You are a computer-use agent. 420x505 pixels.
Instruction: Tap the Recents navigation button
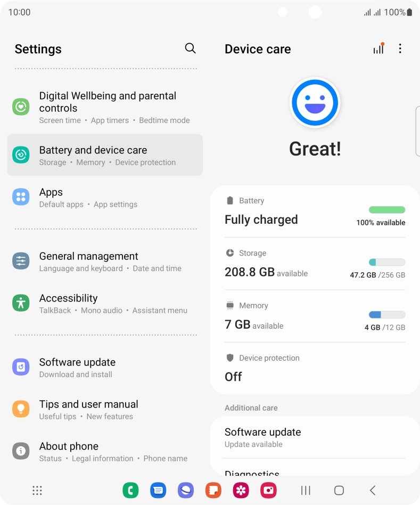tap(306, 491)
